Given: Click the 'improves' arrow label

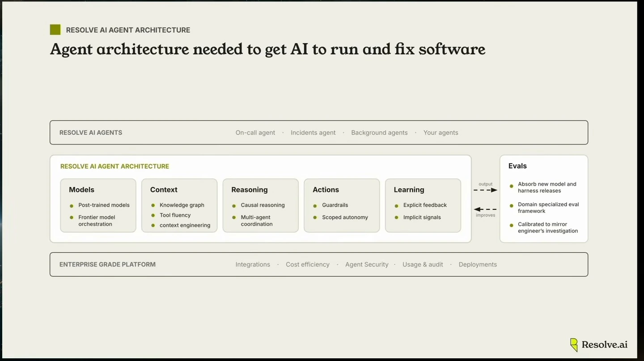Looking at the screenshot, I should (485, 215).
